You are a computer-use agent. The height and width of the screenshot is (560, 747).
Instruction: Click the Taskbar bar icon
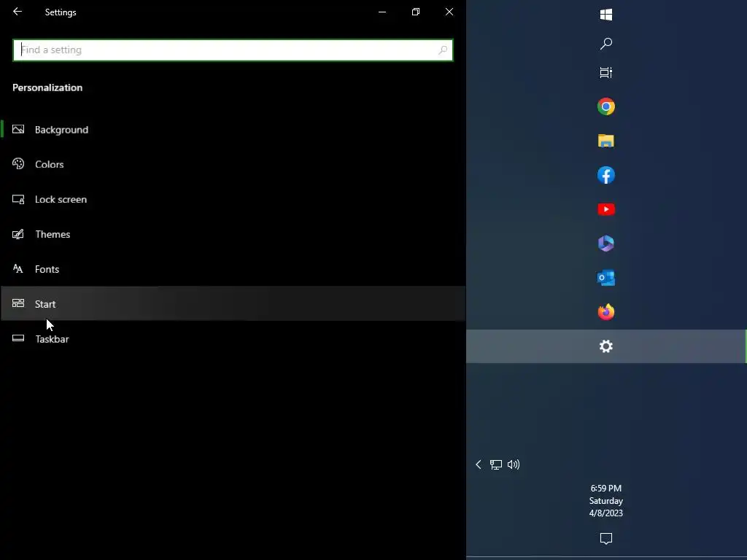18,338
